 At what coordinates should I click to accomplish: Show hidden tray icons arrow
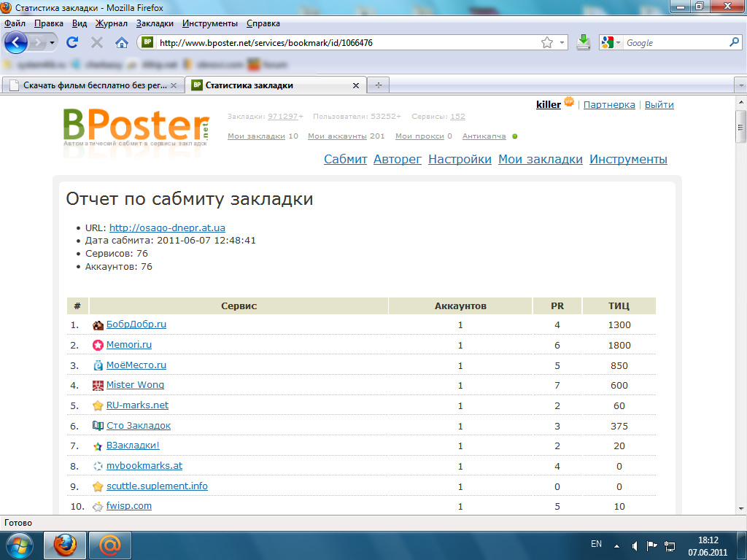coord(616,545)
